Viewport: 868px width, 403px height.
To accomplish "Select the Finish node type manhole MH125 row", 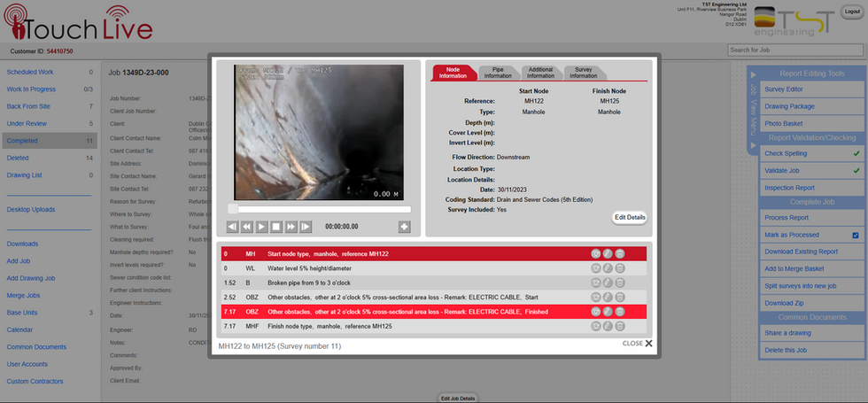I will click(433, 326).
